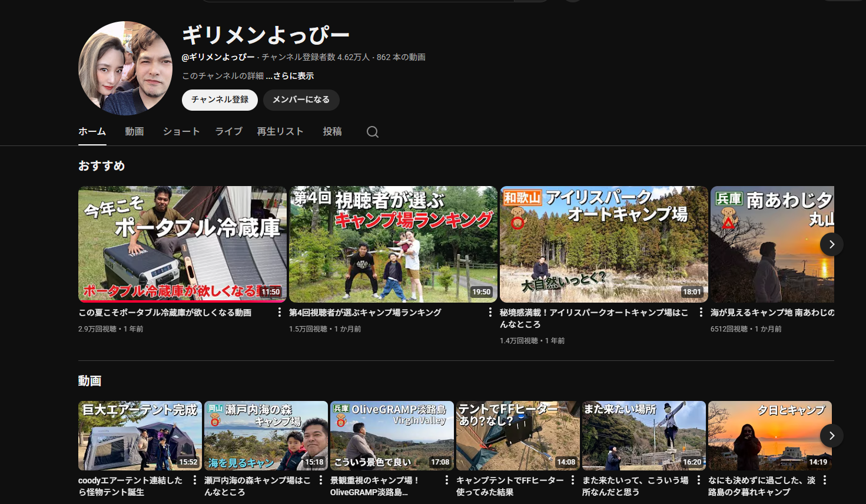Open three-dot menu on アイリスパーク video
Image resolution: width=866 pixels, height=504 pixels.
[701, 313]
